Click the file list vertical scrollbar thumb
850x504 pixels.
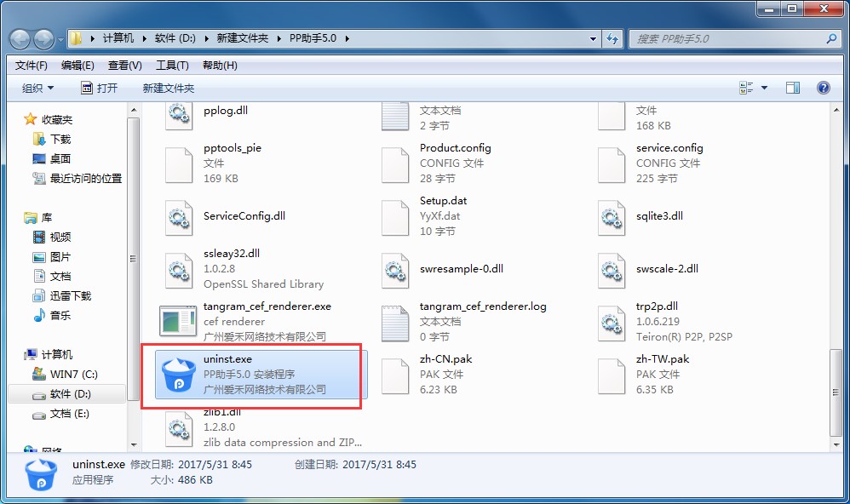836,393
